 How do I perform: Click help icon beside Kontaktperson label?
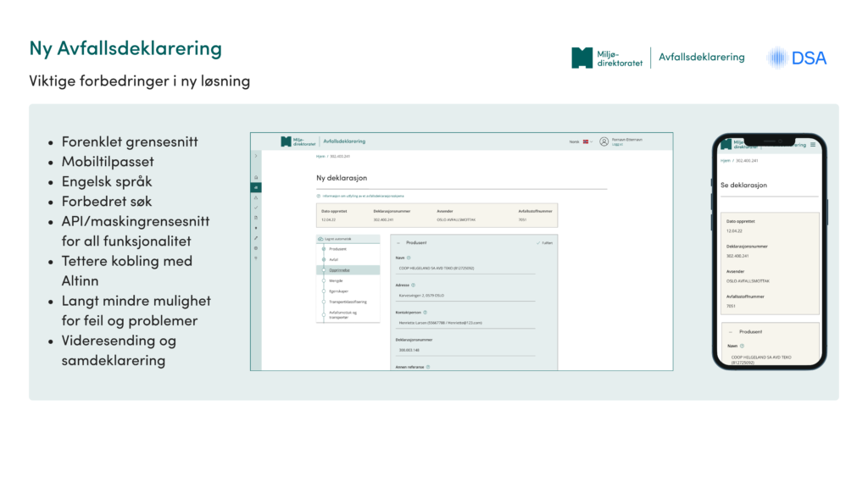425,313
